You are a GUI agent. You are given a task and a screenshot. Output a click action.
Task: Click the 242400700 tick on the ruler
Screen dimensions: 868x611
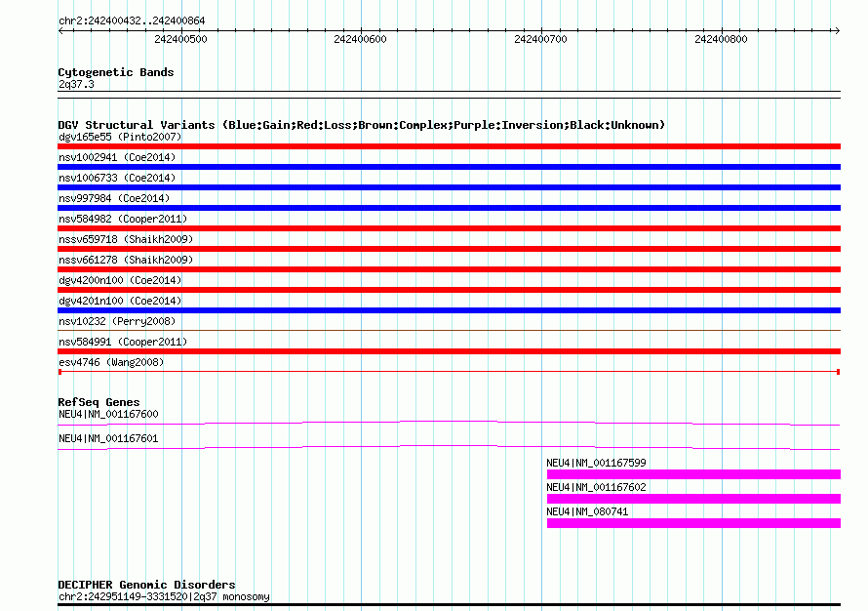pyautogui.click(x=541, y=39)
